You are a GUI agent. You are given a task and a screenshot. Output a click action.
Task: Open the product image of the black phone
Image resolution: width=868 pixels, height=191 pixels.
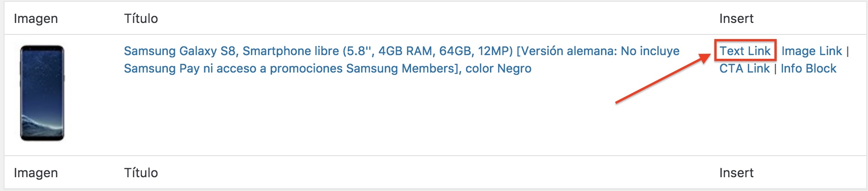pos(42,93)
